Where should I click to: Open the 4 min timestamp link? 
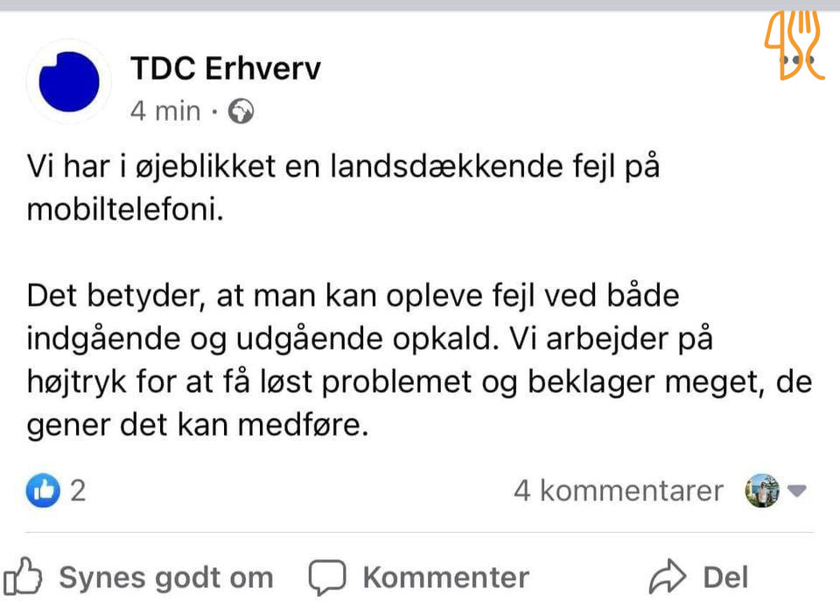[165, 111]
